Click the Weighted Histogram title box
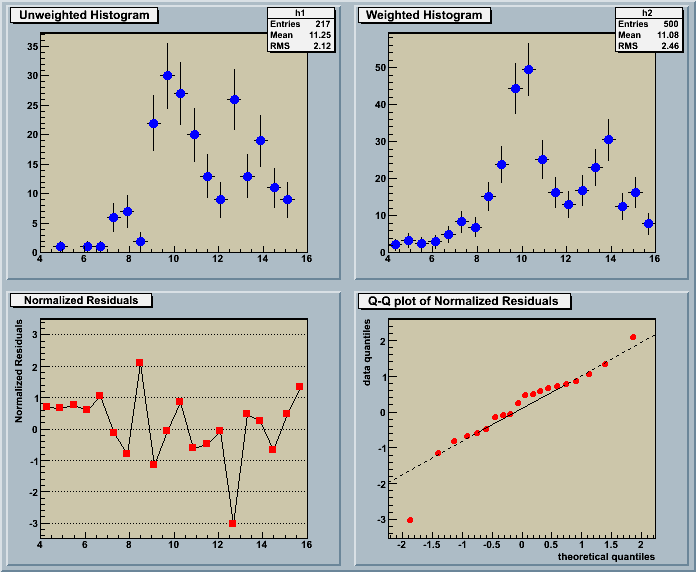Viewport: 696px width, 572px height. 425,15
